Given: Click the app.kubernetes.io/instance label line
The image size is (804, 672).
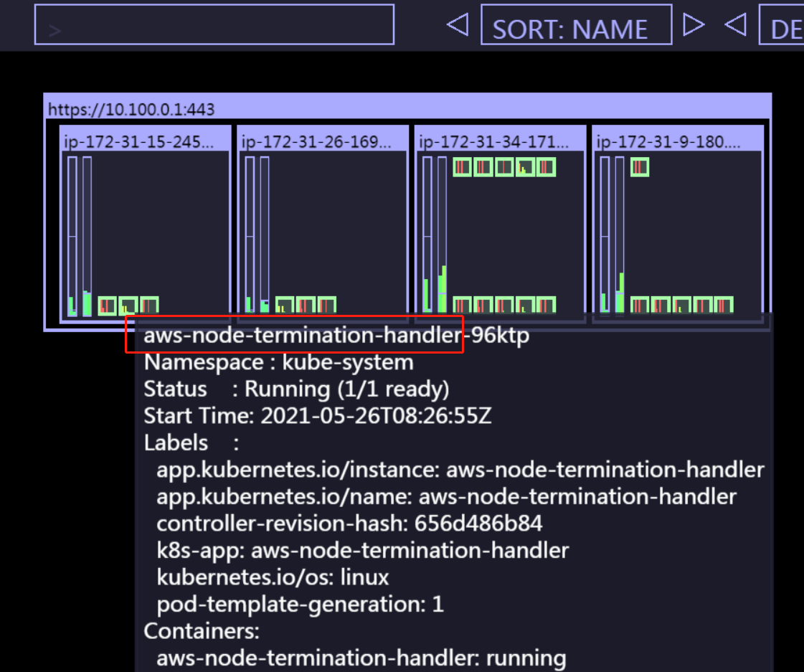Looking at the screenshot, I should click(460, 470).
